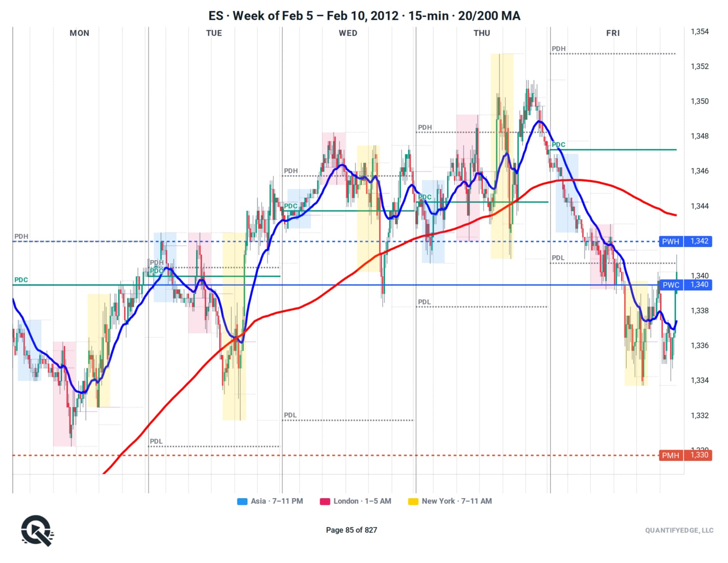Click Tuesday's PDL label
The width and height of the screenshot is (728, 563).
(x=156, y=442)
